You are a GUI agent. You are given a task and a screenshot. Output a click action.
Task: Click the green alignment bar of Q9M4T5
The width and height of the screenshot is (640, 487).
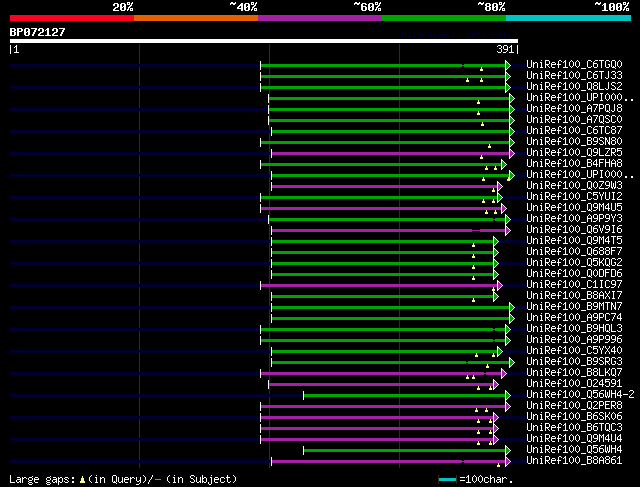pos(382,242)
